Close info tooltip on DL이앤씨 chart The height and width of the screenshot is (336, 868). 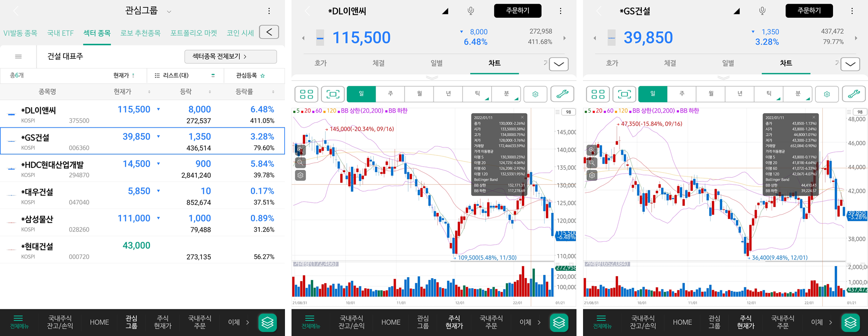pos(523,117)
